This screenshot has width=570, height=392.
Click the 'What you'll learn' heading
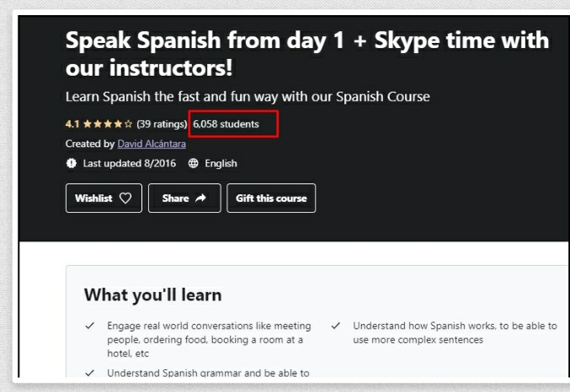click(152, 294)
